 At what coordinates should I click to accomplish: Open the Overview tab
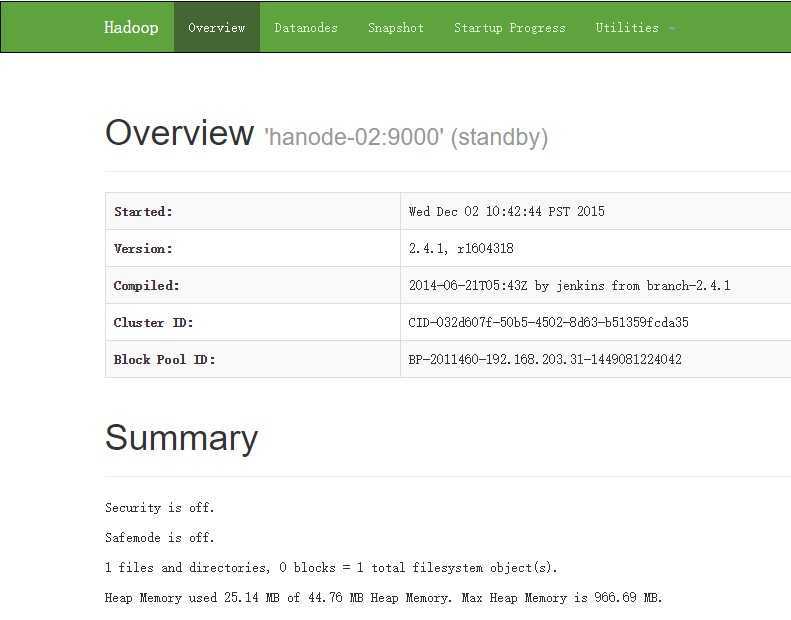tap(217, 27)
